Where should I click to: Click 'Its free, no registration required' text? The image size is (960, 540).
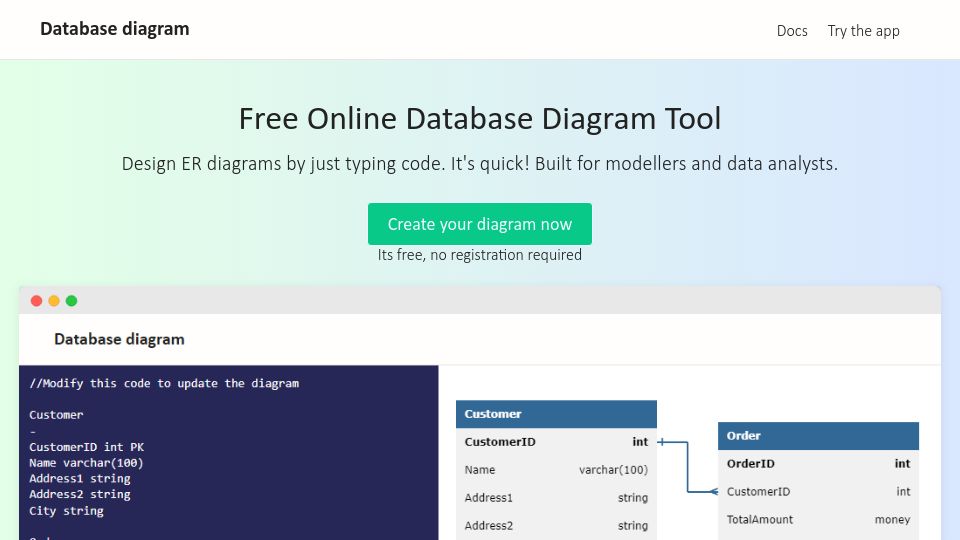479,255
